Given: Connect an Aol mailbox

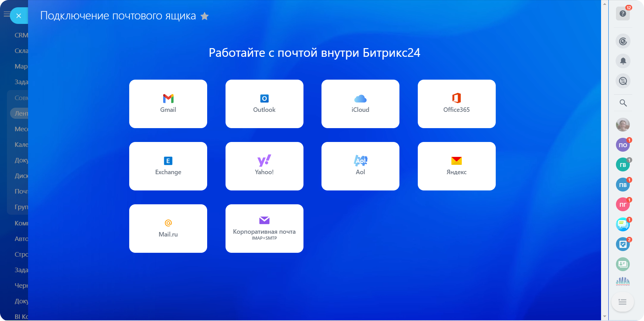Looking at the screenshot, I should click(360, 166).
